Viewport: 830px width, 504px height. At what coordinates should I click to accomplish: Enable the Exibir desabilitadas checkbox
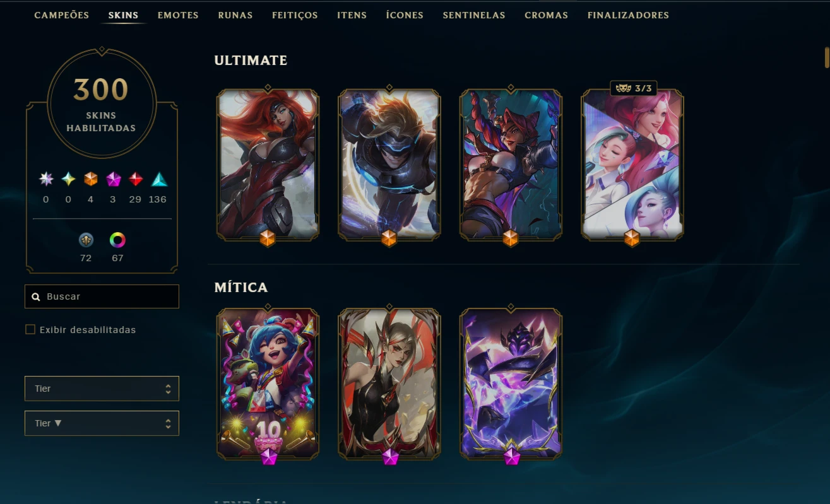coord(30,329)
